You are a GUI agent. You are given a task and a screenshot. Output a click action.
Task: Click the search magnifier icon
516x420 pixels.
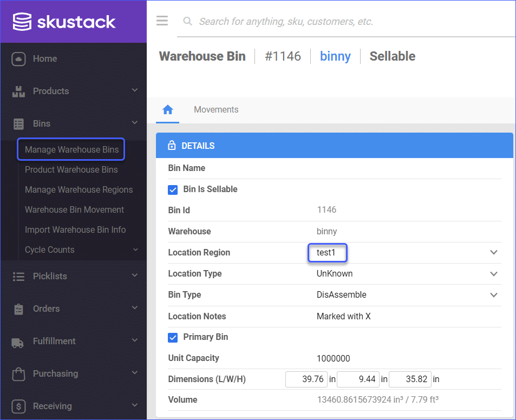coord(188,22)
